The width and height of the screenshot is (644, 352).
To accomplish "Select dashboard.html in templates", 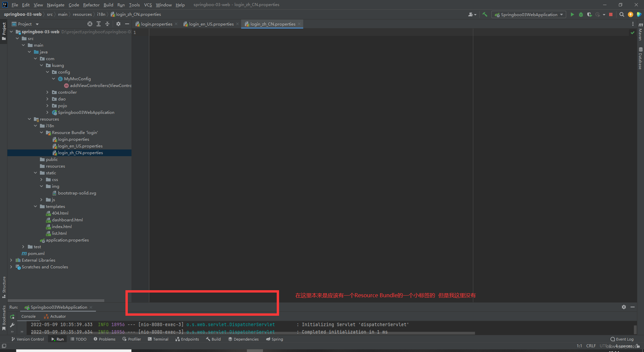I will 67,220.
